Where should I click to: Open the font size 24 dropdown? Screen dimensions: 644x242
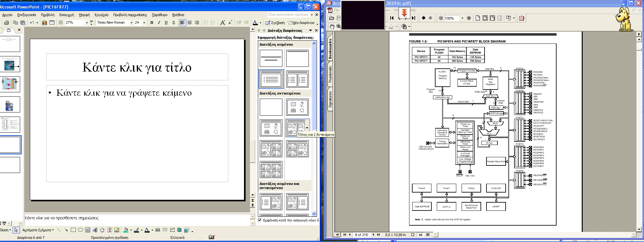[144, 23]
